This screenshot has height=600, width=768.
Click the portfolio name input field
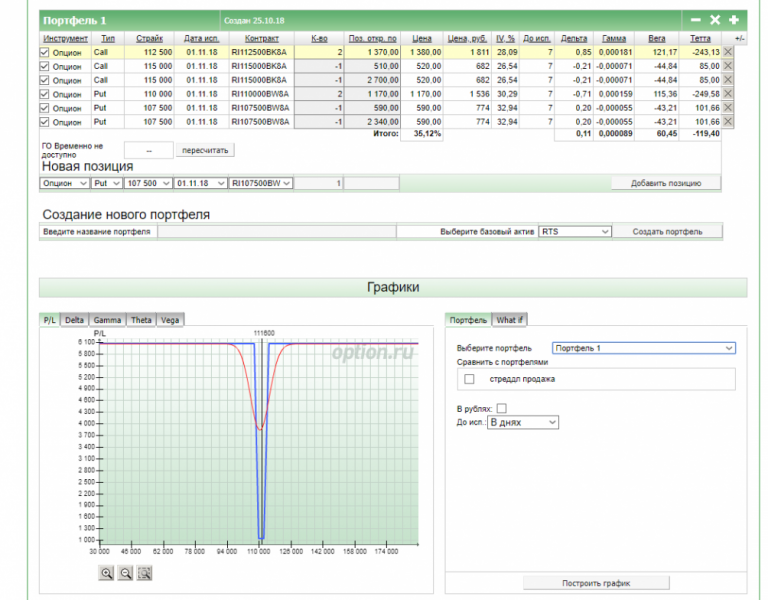pos(276,231)
